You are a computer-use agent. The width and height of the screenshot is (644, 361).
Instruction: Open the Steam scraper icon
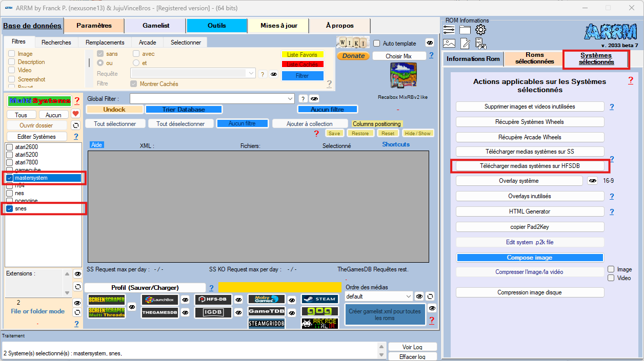pos(319,299)
